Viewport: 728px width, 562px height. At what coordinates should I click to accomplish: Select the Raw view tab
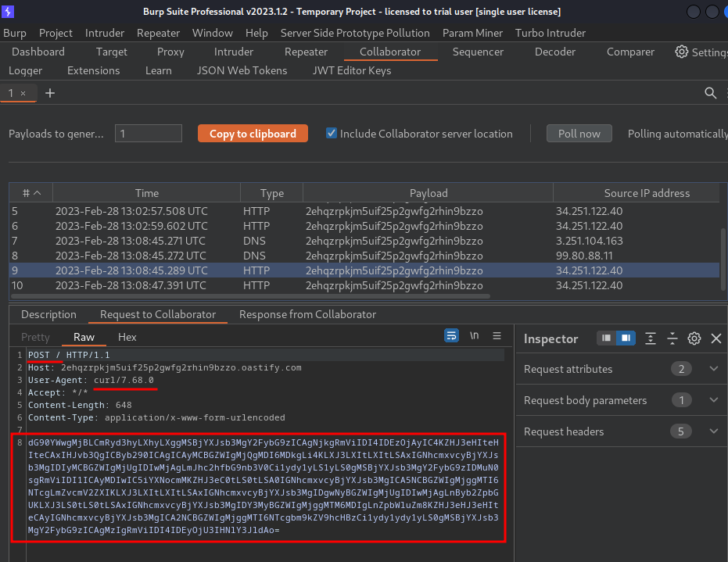84,337
